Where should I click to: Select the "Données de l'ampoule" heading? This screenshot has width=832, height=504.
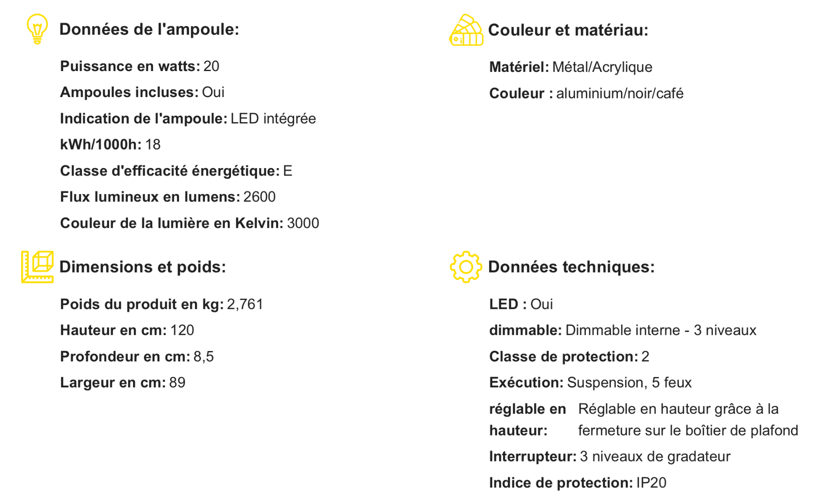tap(149, 29)
